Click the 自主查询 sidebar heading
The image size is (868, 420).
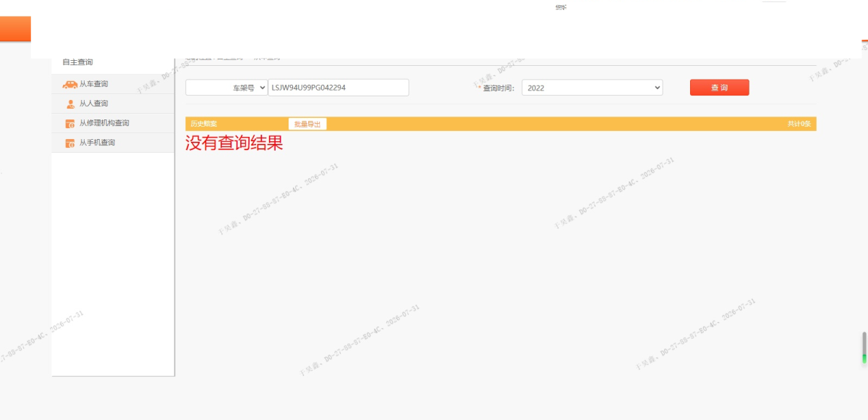(x=77, y=62)
